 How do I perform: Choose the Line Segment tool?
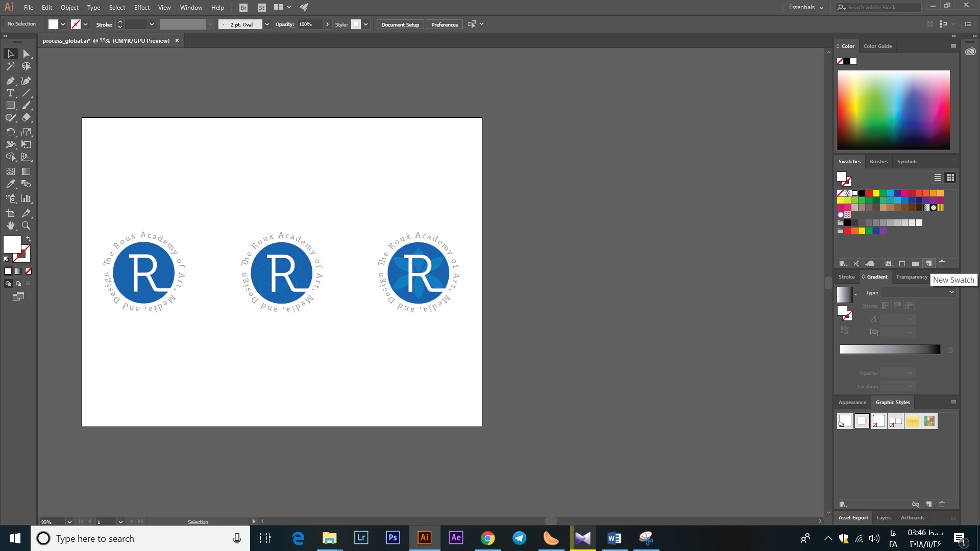point(26,93)
